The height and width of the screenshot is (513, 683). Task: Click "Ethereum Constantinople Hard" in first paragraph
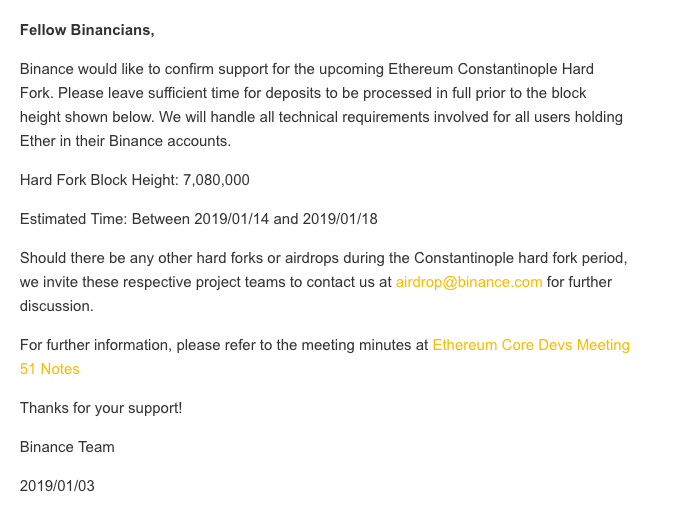point(491,69)
